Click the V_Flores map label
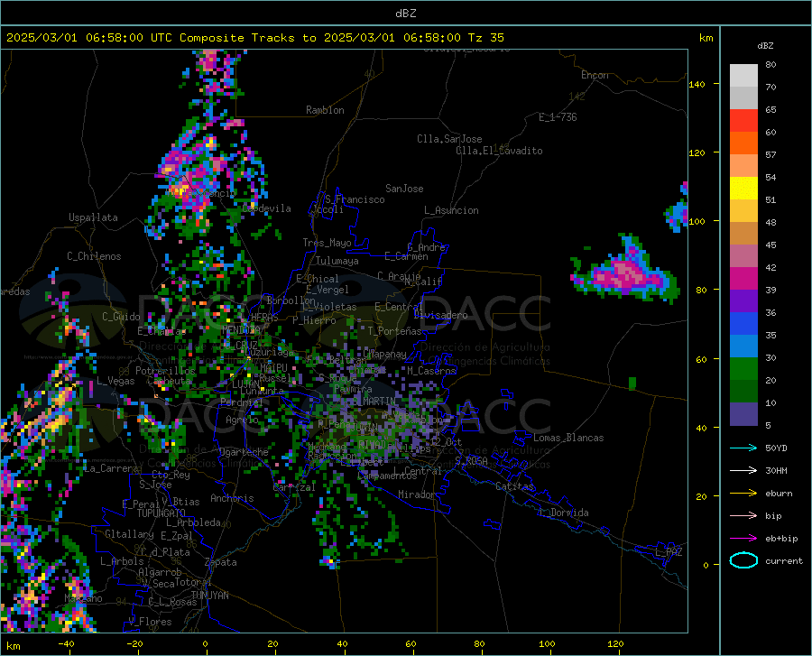Image resolution: width=812 pixels, height=656 pixels. (x=150, y=622)
